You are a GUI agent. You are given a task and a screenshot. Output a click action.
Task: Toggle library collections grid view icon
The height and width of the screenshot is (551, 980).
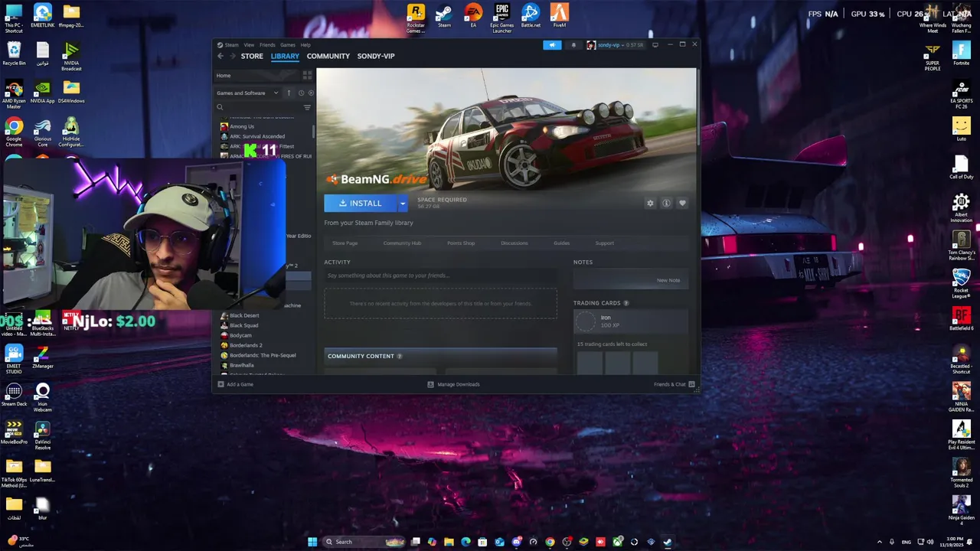point(307,75)
